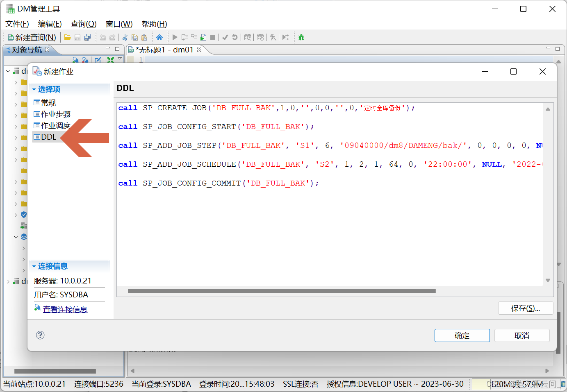The image size is (567, 392).
Task: Open navigator view menu dropdown arrow
Action: 120,59
